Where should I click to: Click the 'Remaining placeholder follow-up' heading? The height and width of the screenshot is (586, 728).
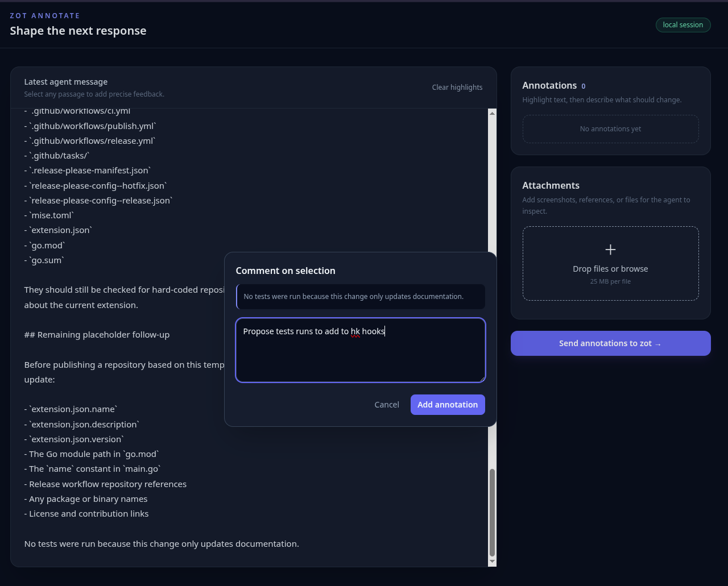point(97,335)
